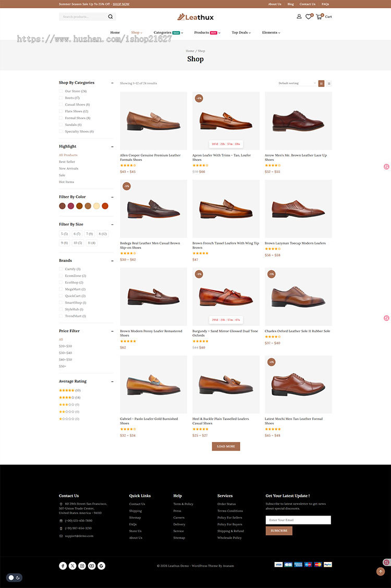Open the Google social icon

tap(101, 566)
